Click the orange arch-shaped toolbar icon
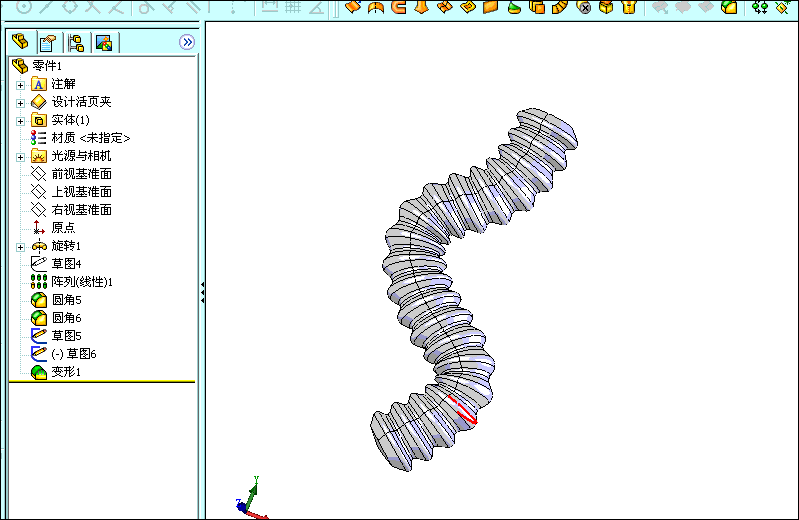799x520 pixels. tap(376, 7)
